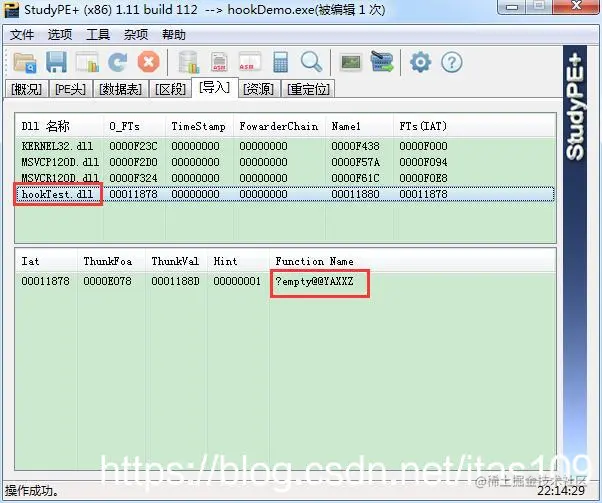Click the 'Dll 名称' column header

coord(60,126)
